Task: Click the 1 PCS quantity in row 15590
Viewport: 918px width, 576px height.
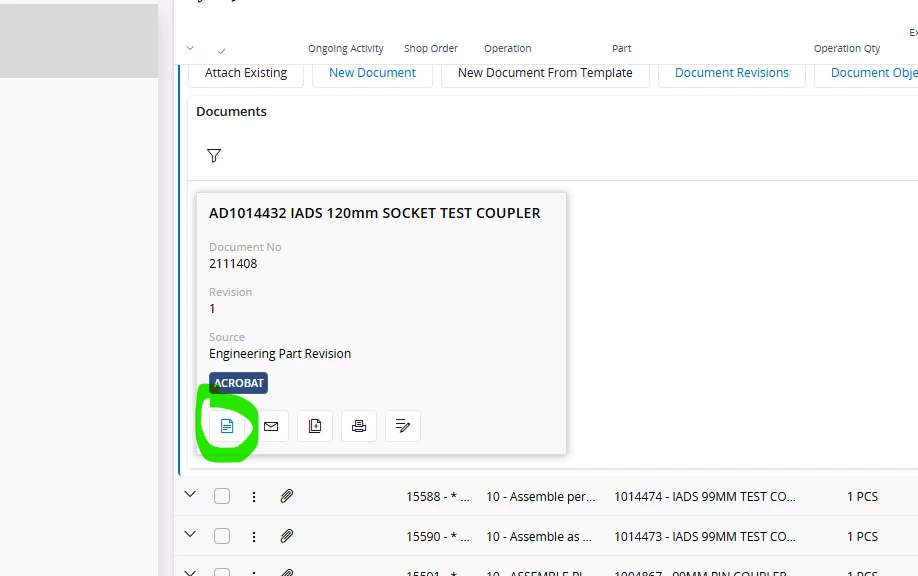Action: pos(862,537)
